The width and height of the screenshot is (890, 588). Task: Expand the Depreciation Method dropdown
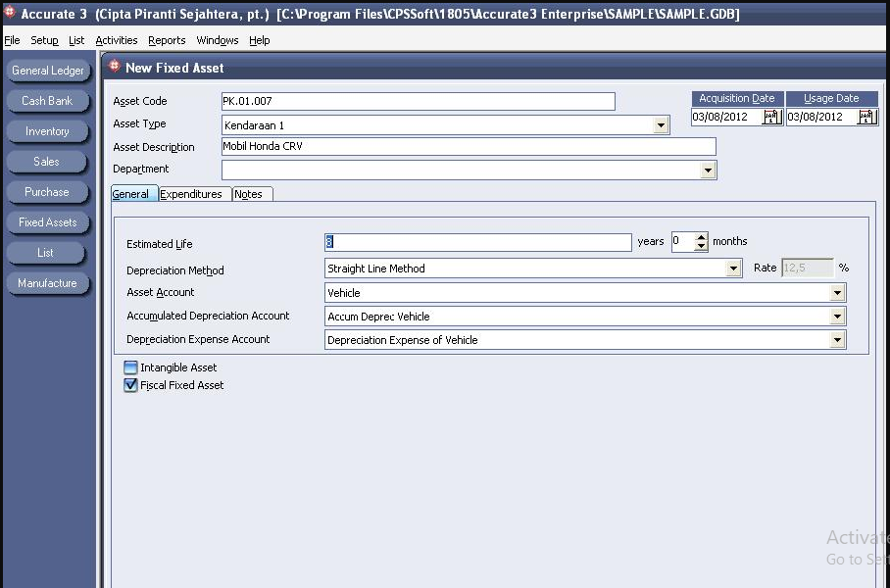pos(733,269)
